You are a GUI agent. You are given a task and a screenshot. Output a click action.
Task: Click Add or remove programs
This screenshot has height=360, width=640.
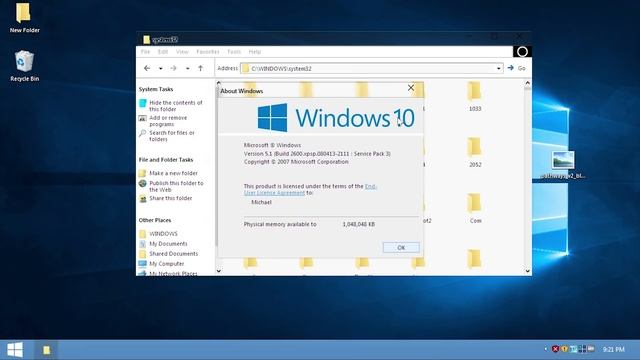coord(168,121)
